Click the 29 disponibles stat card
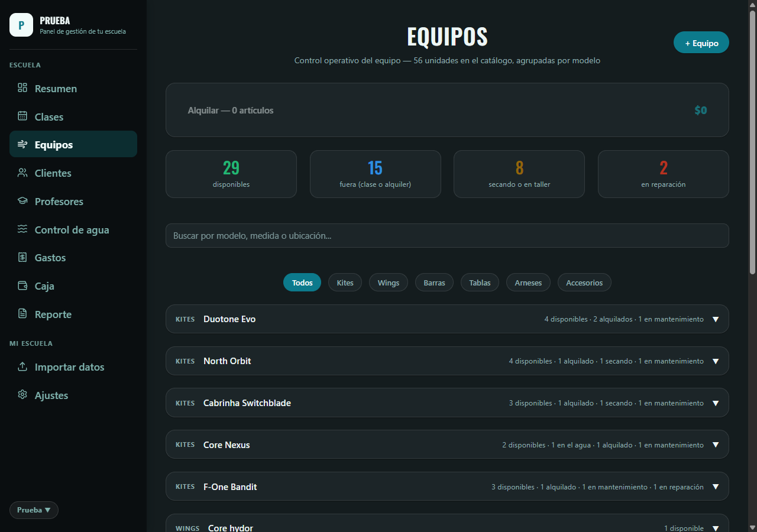 231,174
